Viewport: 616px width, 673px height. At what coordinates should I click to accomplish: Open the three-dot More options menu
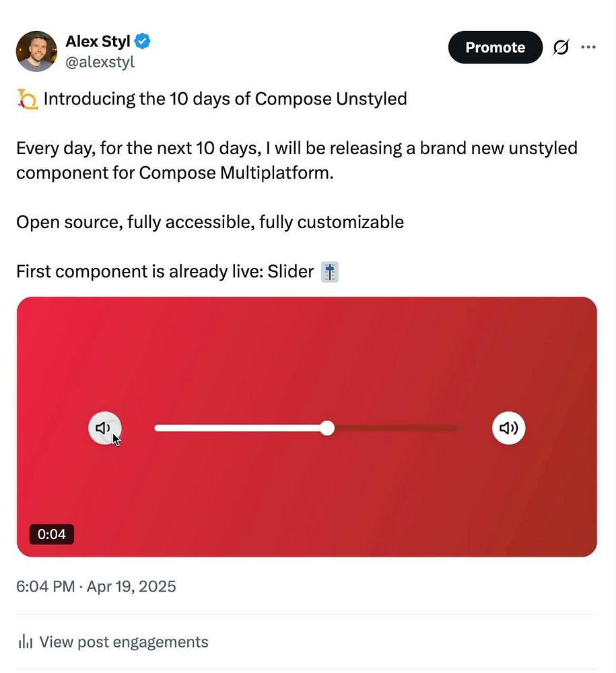coord(588,48)
